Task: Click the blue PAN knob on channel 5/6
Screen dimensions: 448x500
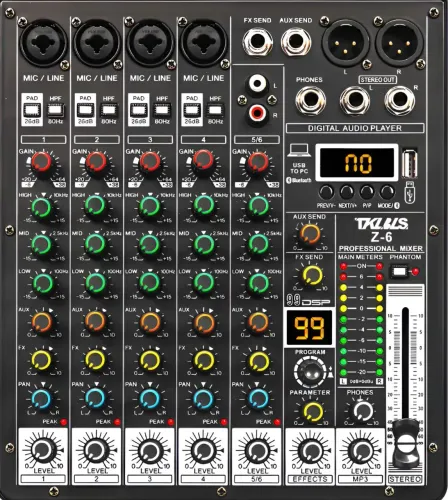Action: click(x=258, y=399)
